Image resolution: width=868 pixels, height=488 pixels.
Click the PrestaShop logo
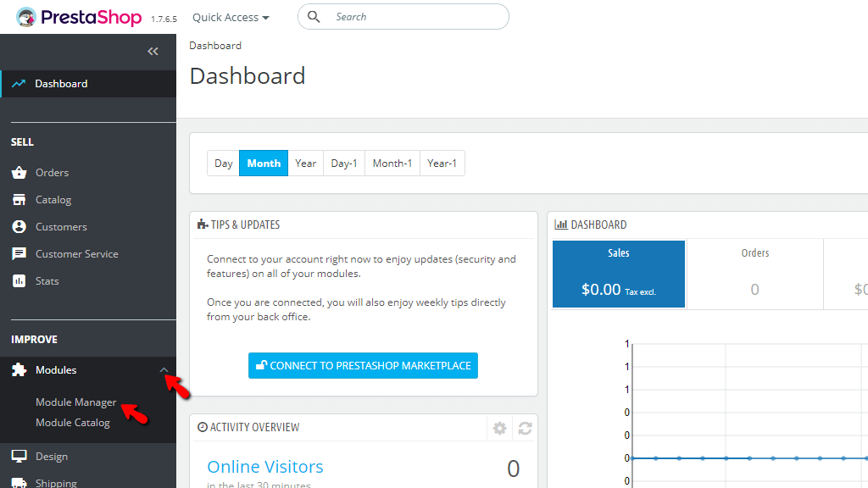click(79, 17)
